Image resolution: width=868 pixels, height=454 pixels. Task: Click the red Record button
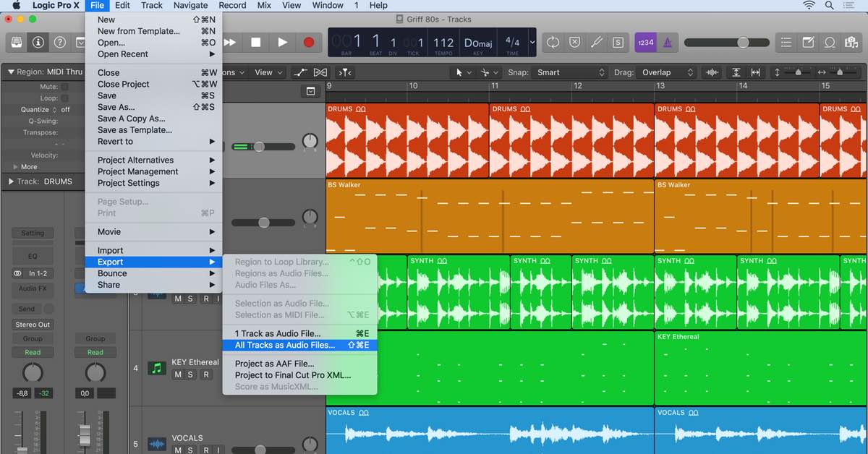pyautogui.click(x=309, y=42)
